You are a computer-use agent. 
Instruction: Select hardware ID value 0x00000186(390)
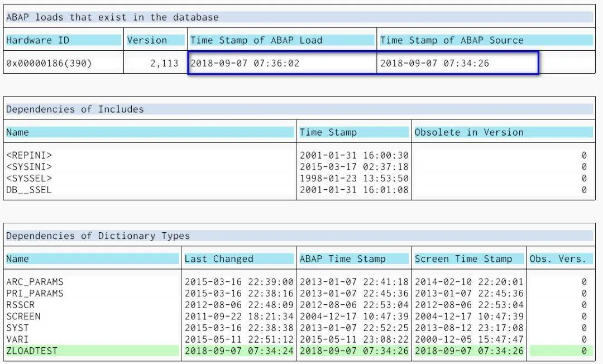(x=49, y=63)
